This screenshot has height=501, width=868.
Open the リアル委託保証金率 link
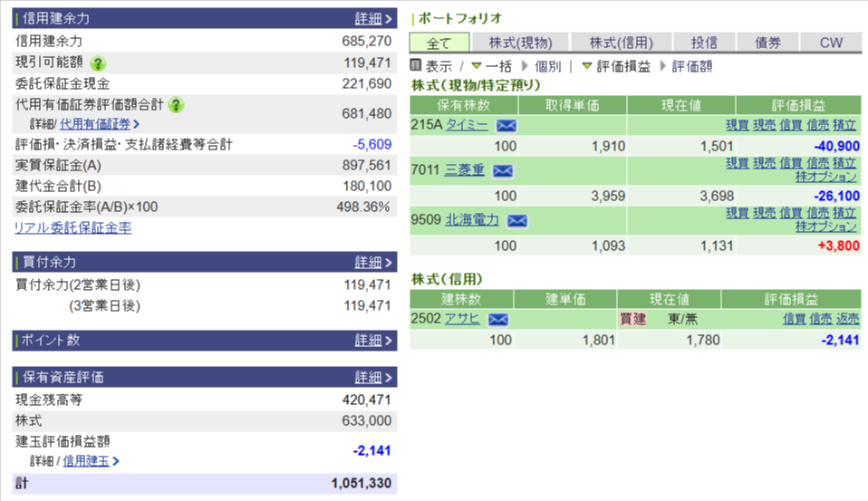(72, 228)
